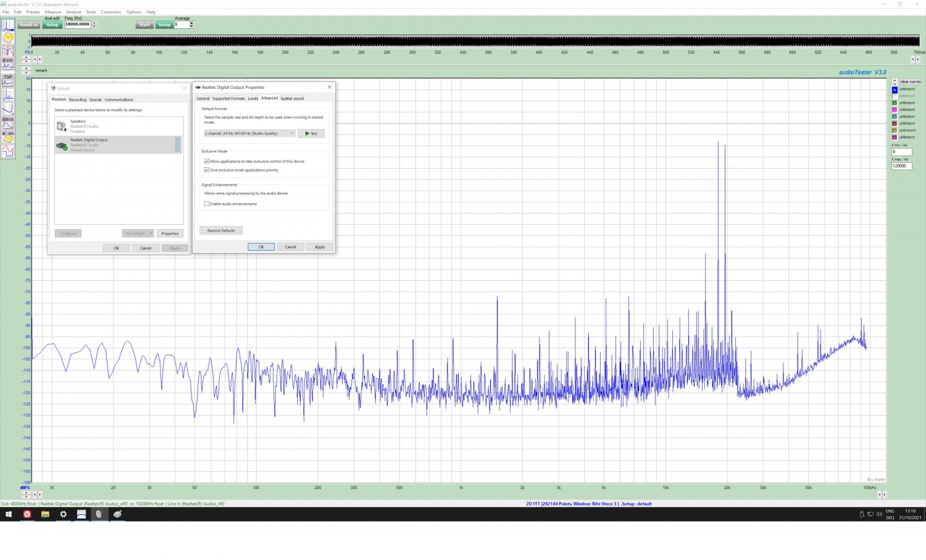Viewport: 926px width, 560px height.
Task: Enable the audio enhancements checkbox
Action: pyautogui.click(x=207, y=204)
